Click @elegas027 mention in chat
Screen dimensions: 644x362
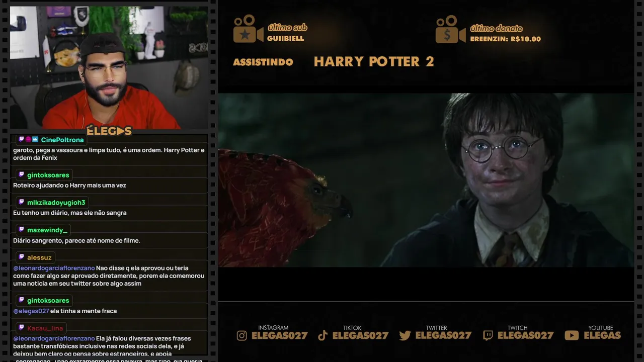pyautogui.click(x=31, y=311)
